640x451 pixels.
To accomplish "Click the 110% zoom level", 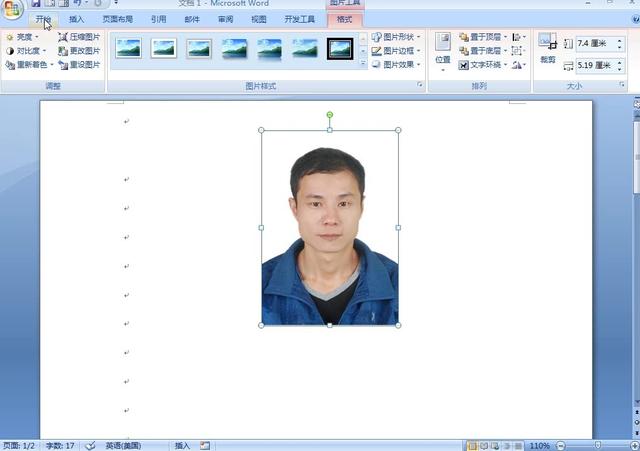I will (x=540, y=446).
